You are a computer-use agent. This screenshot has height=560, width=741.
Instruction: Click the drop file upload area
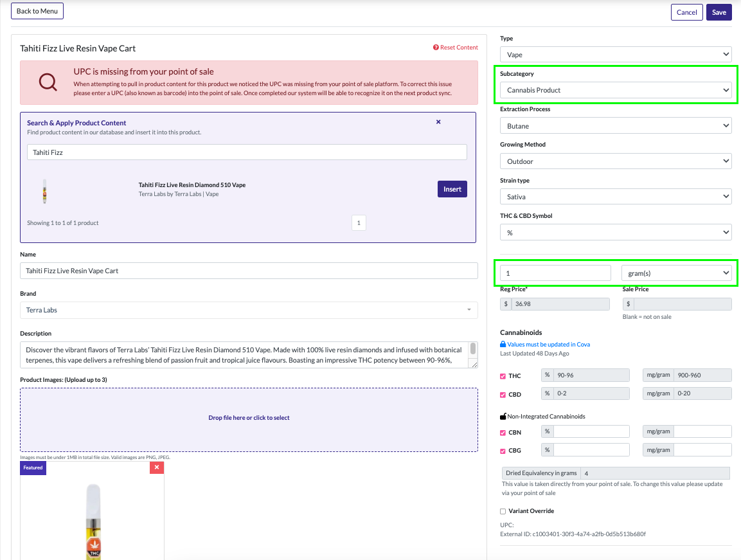coord(249,420)
